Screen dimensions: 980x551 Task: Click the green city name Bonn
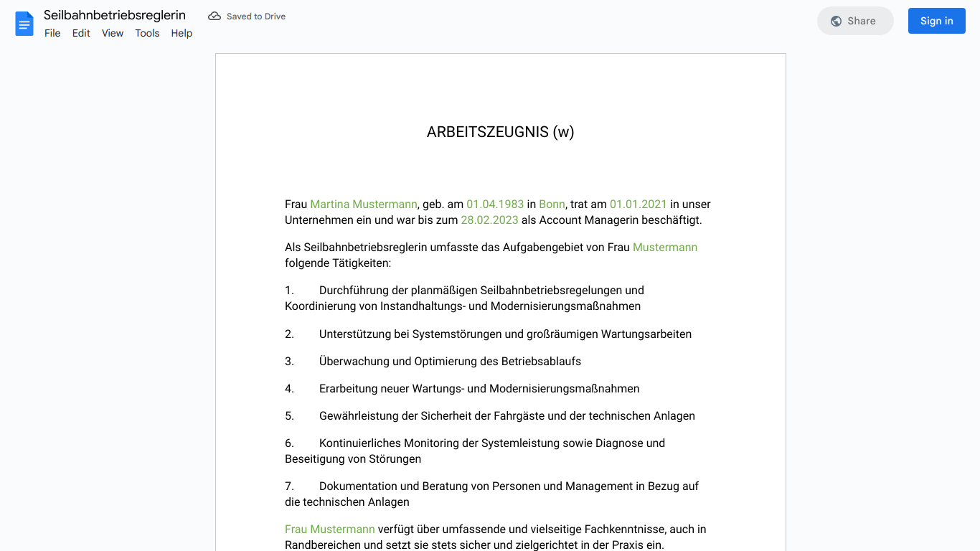[552, 204]
